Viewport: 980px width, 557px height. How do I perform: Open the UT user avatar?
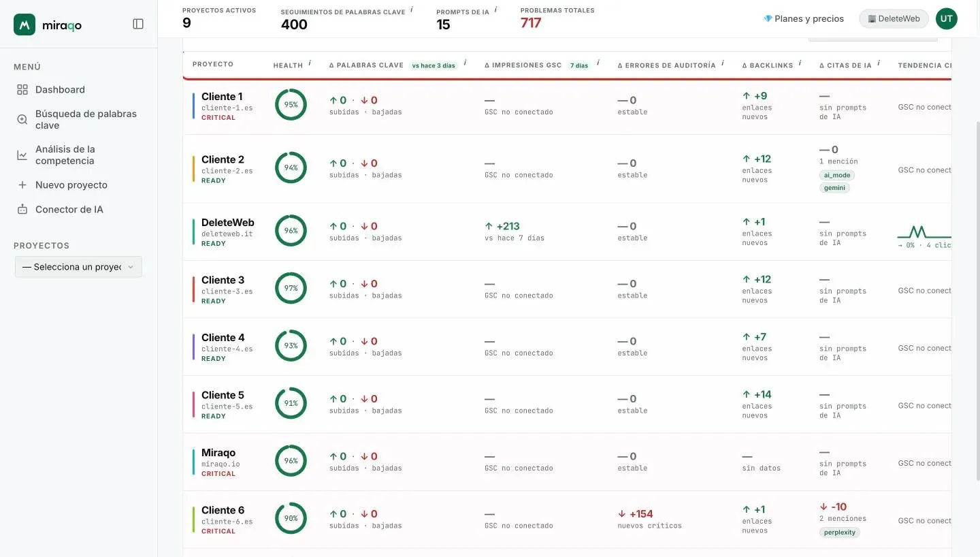[946, 19]
